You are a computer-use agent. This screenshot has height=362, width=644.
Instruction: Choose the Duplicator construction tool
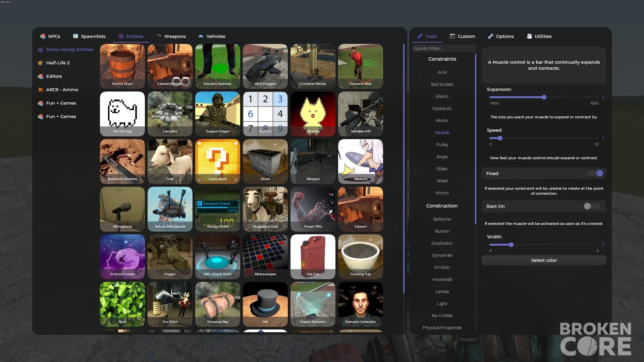[x=442, y=243]
